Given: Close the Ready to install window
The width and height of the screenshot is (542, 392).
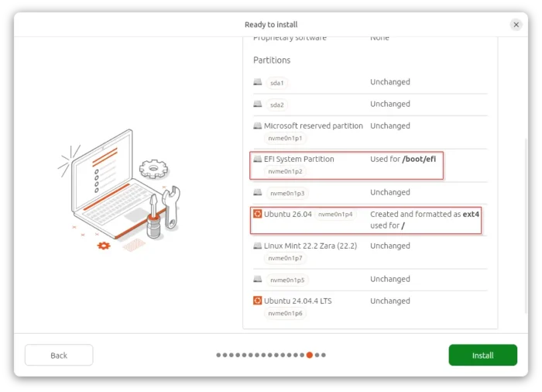Looking at the screenshot, I should pyautogui.click(x=516, y=25).
